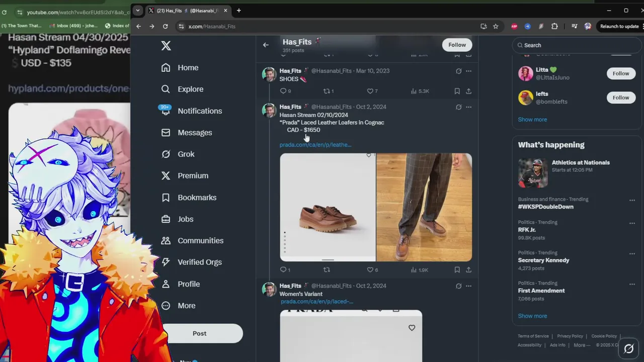Open the photo of feet wearing loafers
This screenshot has width=644, height=362.
[424, 207]
